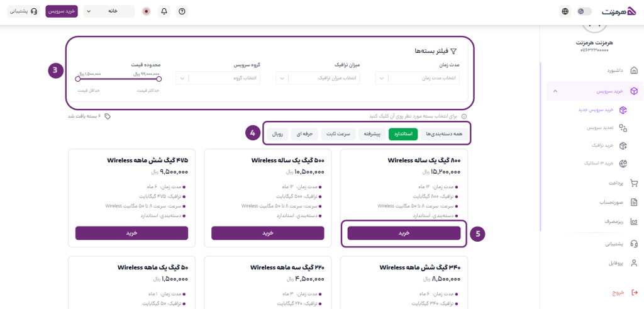The width and height of the screenshot is (644, 309).
Task: Click the title ۵۰۰ گیگ یک ساله Wireless
Action: [287, 160]
